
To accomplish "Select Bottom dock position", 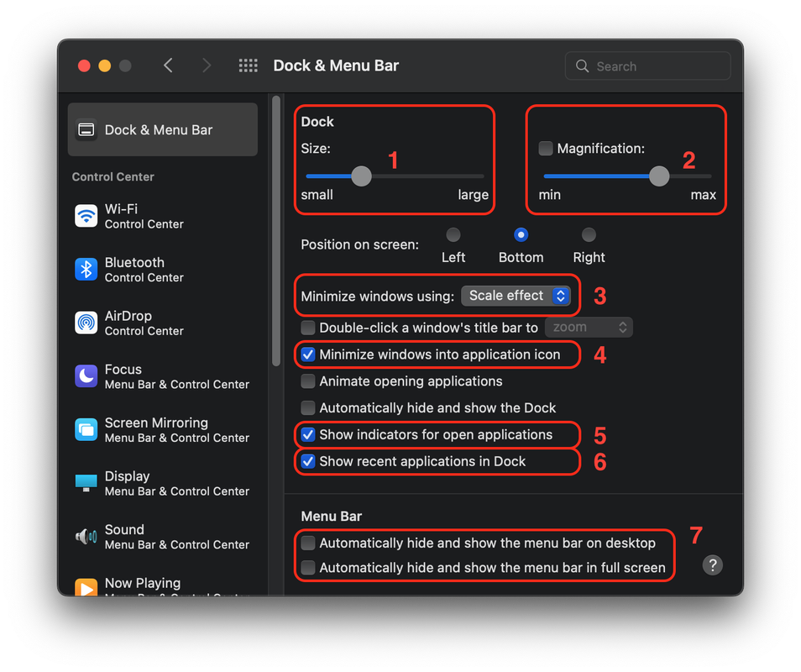I will [x=521, y=235].
